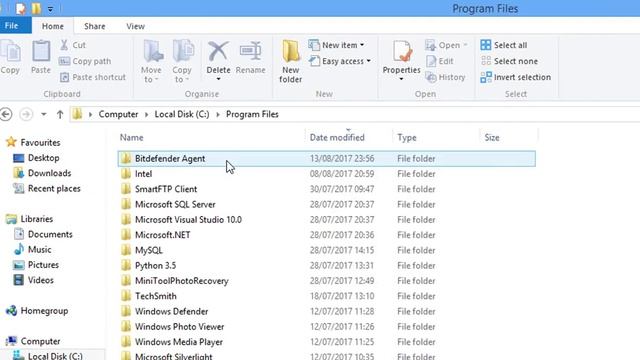Image resolution: width=640 pixels, height=360 pixels.
Task: Click Computer in the address bar
Action: click(x=118, y=114)
